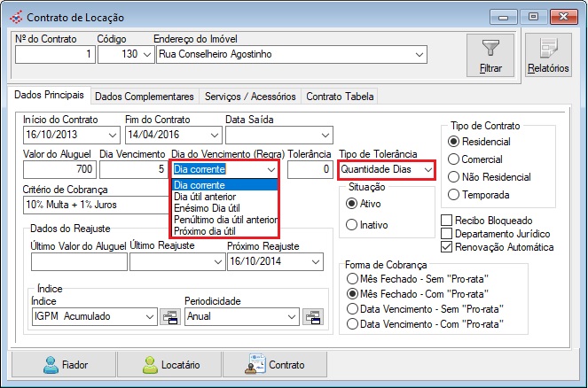Enable the Recibo Bloqueado checkbox
The image size is (588, 388).
(447, 219)
